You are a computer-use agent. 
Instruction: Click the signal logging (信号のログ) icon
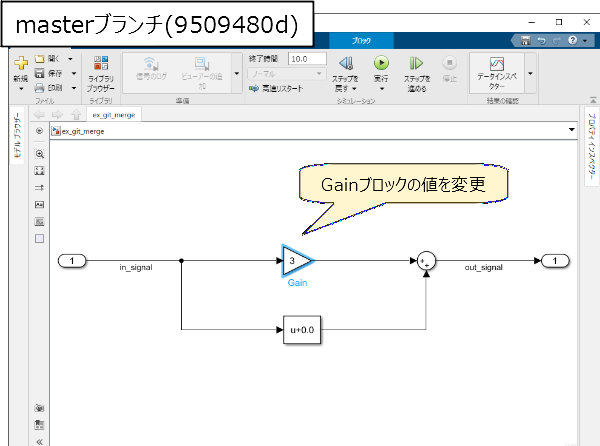coord(152,63)
